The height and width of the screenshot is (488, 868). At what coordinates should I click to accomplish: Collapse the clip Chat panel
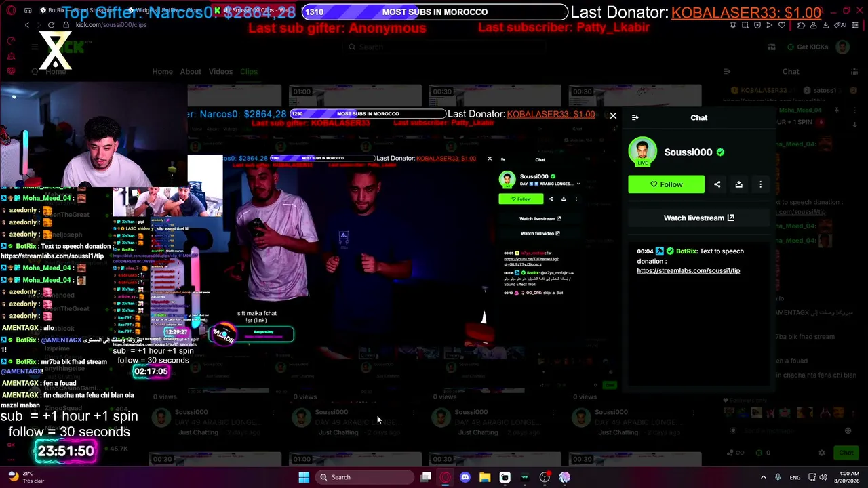[635, 117]
